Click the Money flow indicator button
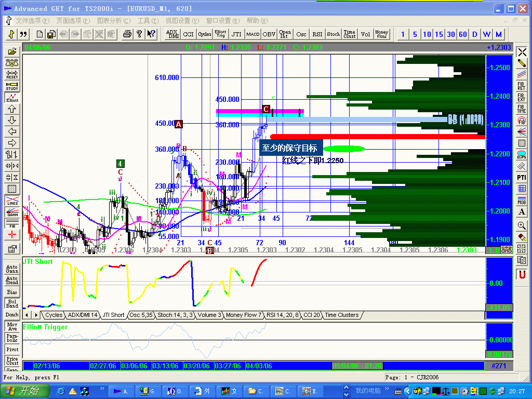Image resolution: width=532 pixels, height=399 pixels. tap(382, 34)
